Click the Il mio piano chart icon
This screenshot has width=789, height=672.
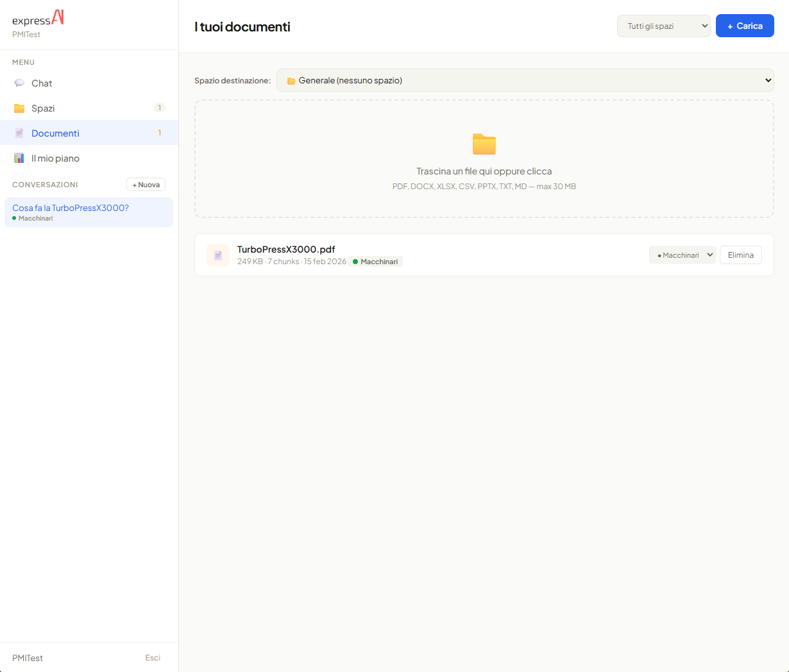(x=19, y=158)
